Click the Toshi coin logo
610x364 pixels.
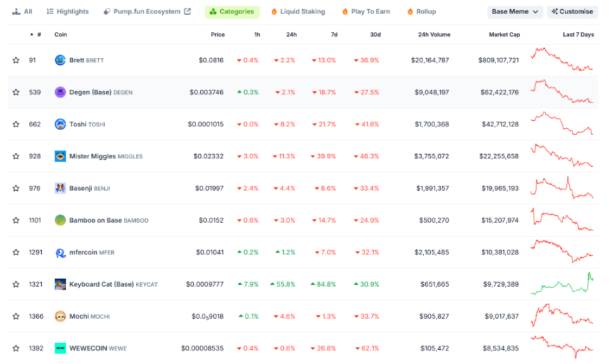pos(60,124)
